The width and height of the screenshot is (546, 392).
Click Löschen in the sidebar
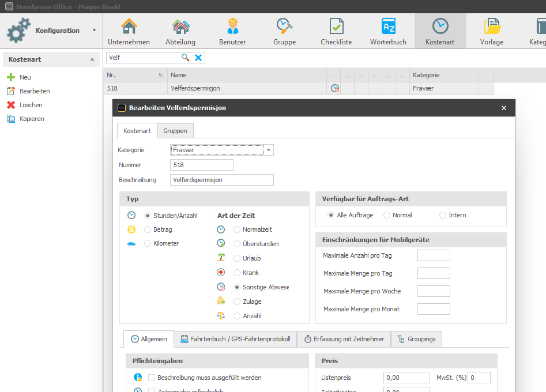tap(31, 105)
